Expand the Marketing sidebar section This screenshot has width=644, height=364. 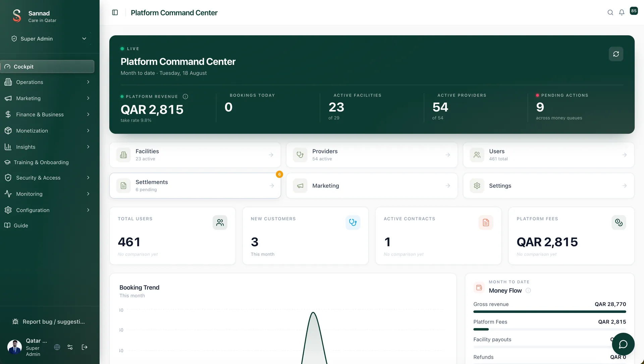click(x=47, y=98)
